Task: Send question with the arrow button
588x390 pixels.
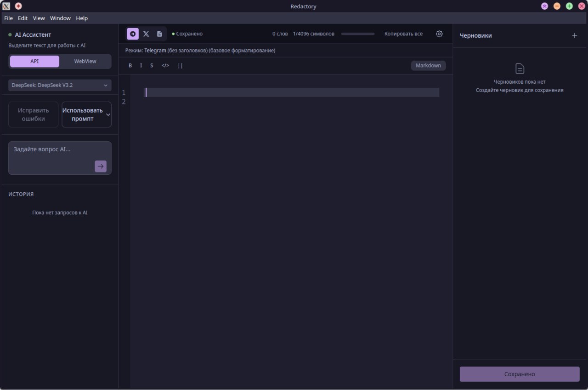Action: click(x=101, y=166)
